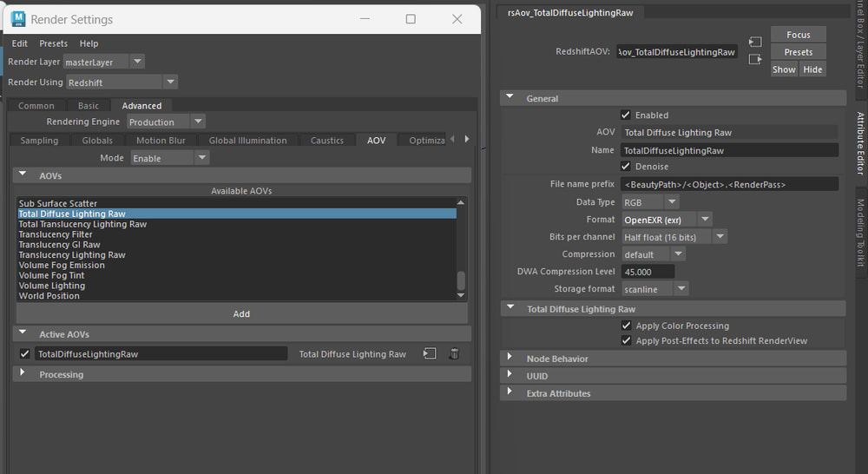Open the Presets menu
The image size is (868, 474).
coord(53,43)
